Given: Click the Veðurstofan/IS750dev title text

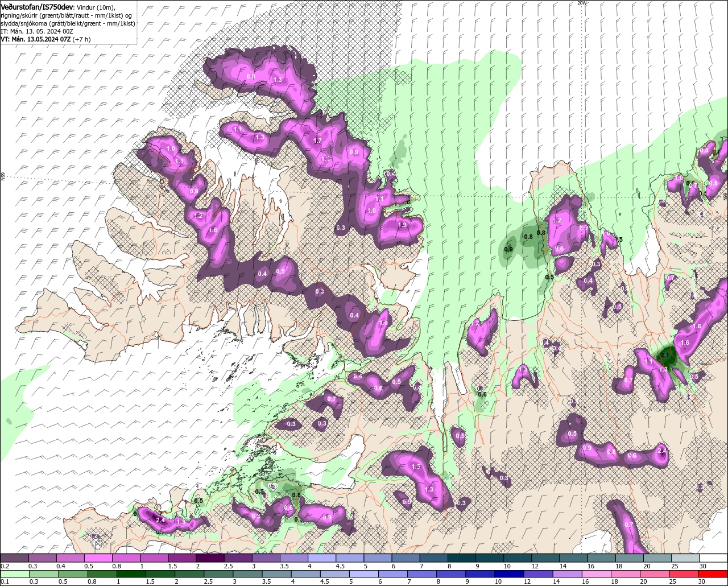Looking at the screenshot, I should click(37, 6).
